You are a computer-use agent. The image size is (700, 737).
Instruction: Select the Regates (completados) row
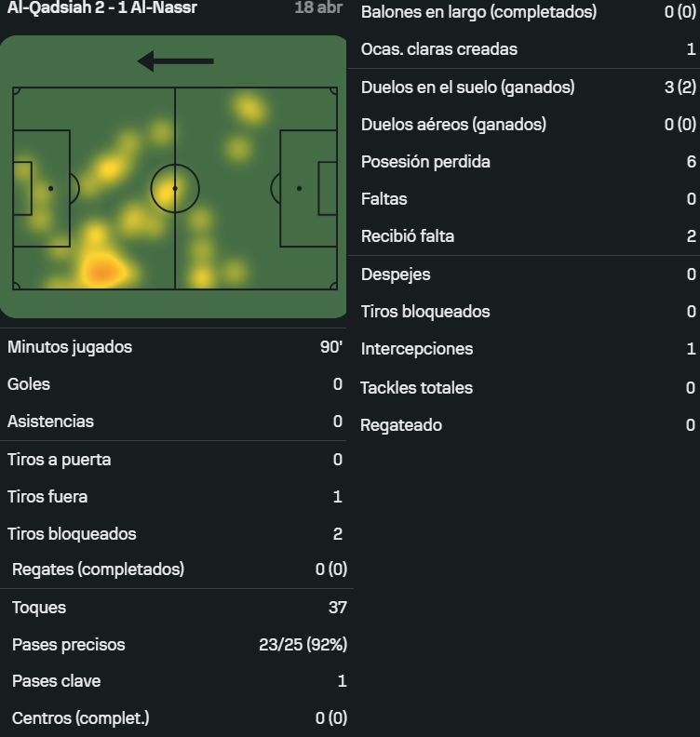point(177,569)
